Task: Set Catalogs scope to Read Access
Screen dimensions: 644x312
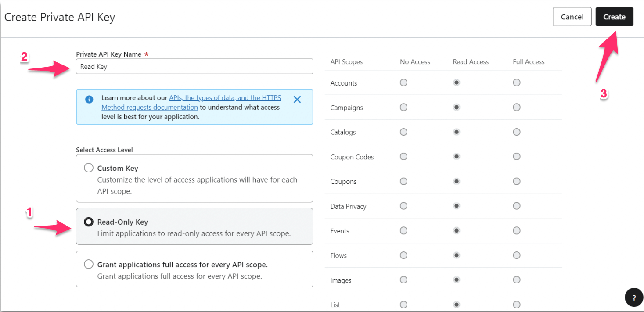Action: click(x=457, y=132)
